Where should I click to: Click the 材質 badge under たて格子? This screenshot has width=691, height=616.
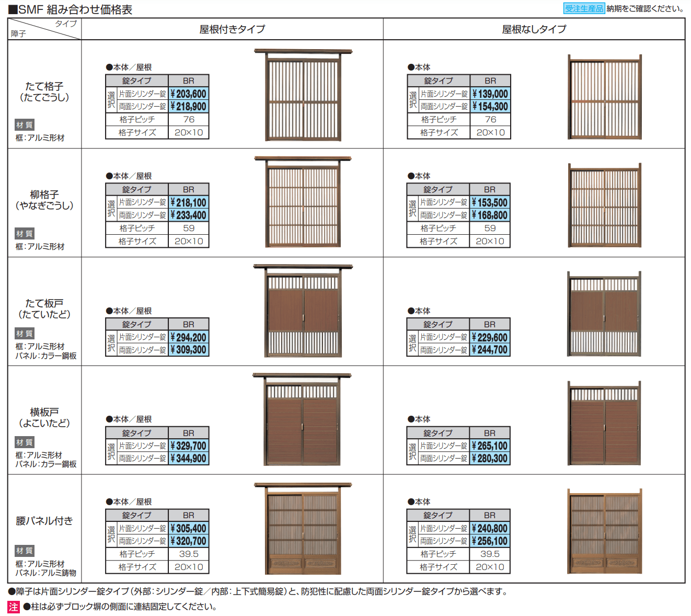coord(24,125)
